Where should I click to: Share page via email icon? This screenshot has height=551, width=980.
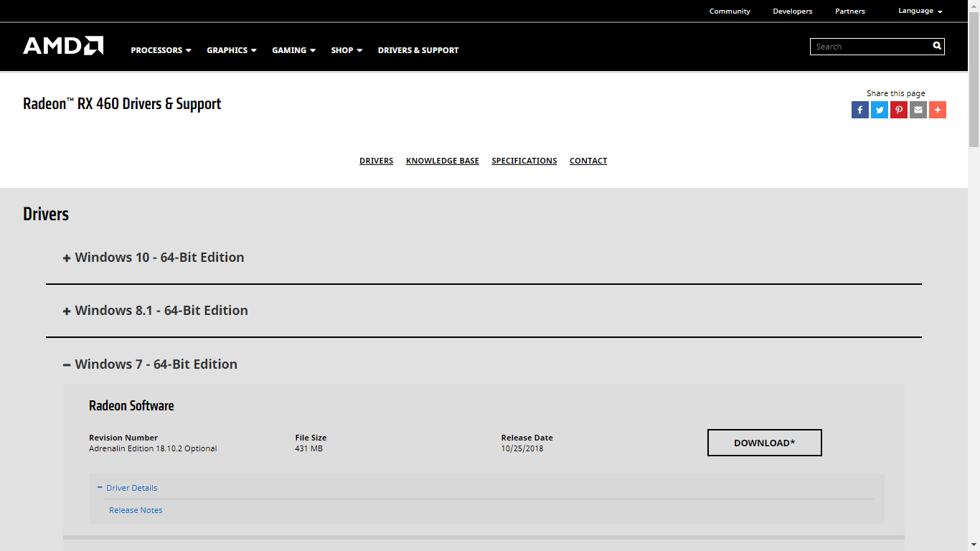(918, 110)
